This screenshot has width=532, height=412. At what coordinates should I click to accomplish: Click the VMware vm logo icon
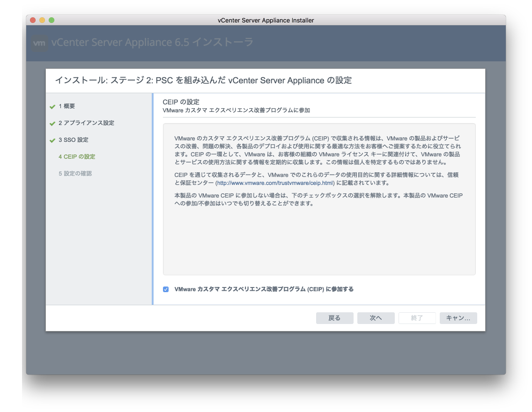[x=40, y=43]
